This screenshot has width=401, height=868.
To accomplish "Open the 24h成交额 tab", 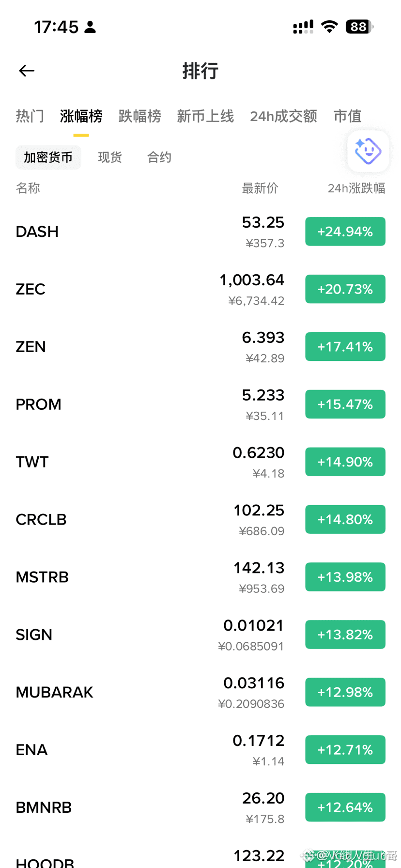I will (283, 116).
